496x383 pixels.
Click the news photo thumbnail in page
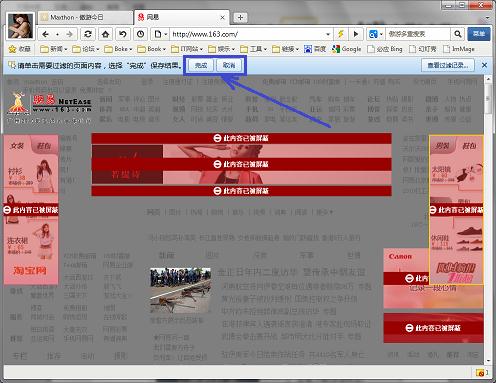coord(180,290)
